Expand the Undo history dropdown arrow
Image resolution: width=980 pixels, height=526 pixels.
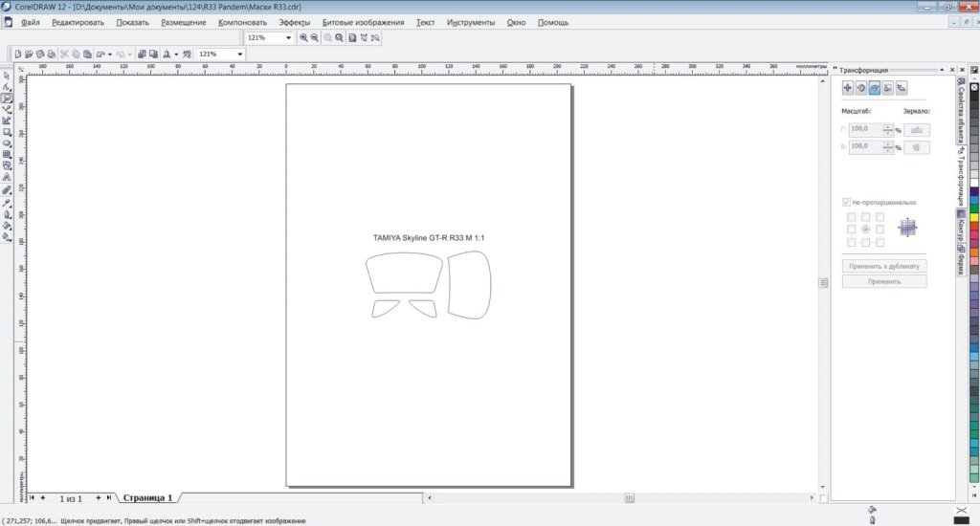[x=110, y=55]
